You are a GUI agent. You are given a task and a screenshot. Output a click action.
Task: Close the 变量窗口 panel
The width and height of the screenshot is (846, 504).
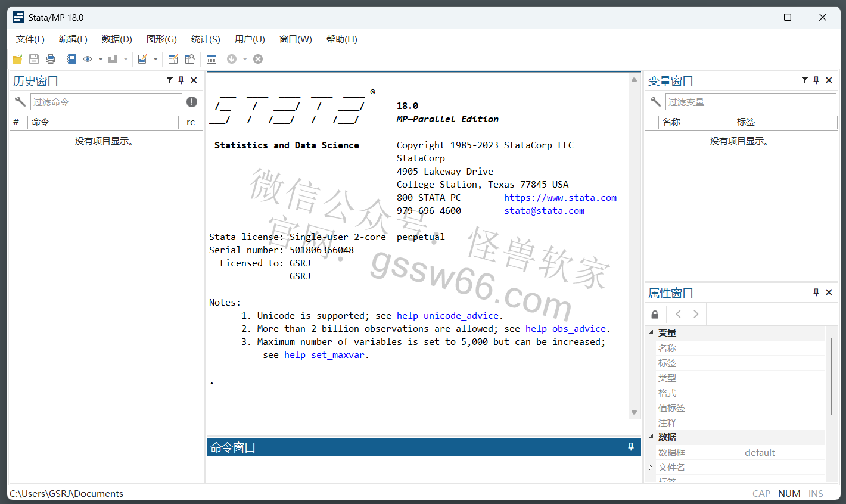click(829, 80)
